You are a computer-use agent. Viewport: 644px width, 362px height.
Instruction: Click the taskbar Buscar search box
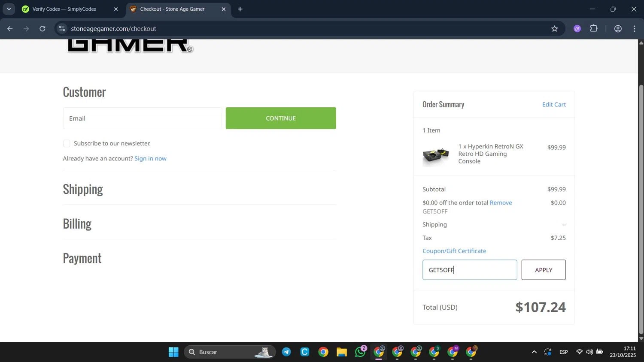click(x=230, y=352)
